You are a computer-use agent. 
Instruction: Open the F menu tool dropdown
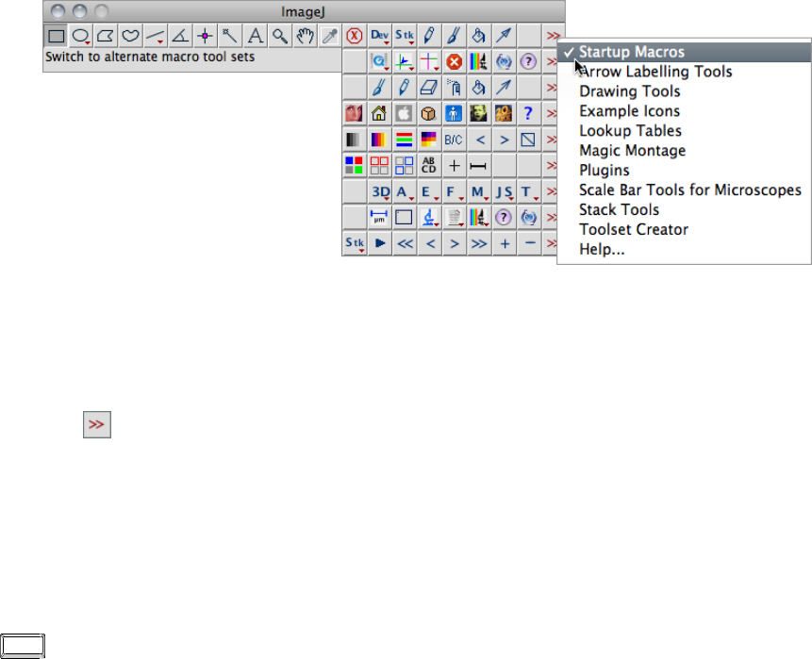point(454,191)
